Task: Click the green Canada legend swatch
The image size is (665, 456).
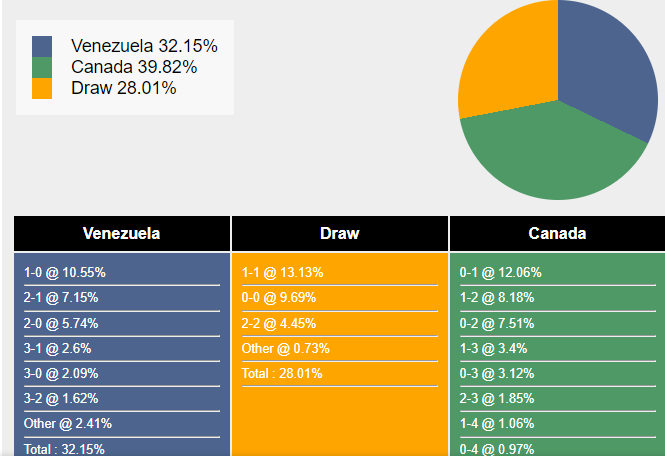Action: [x=41, y=67]
